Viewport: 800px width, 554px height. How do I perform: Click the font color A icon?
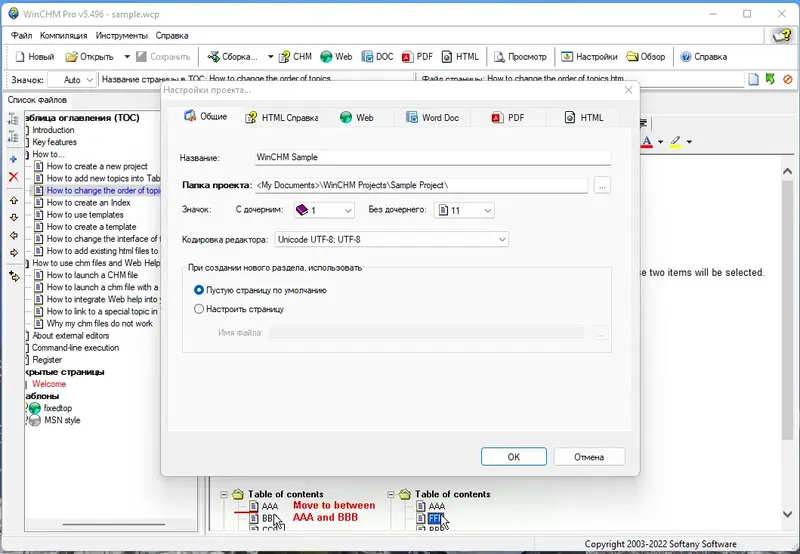point(647,141)
